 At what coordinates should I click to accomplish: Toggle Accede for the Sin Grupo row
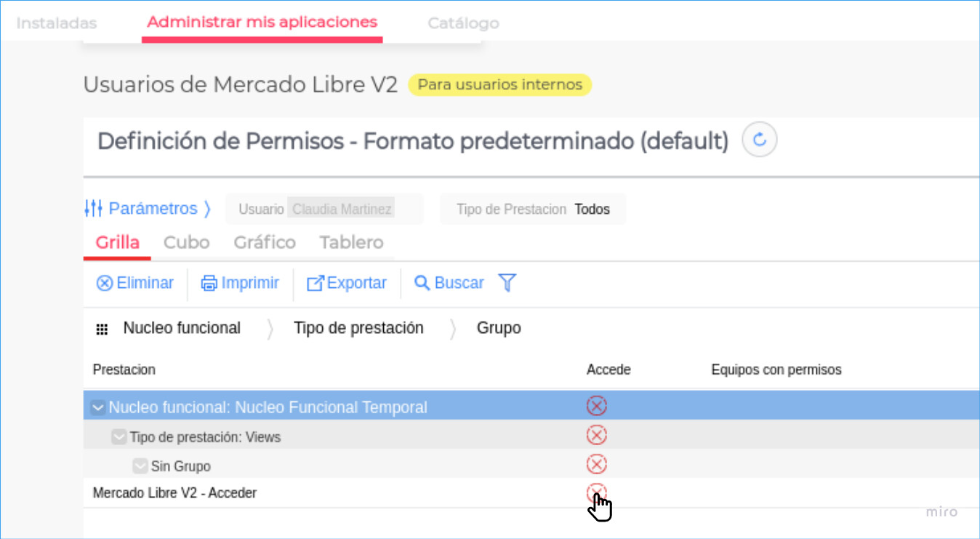click(x=596, y=464)
